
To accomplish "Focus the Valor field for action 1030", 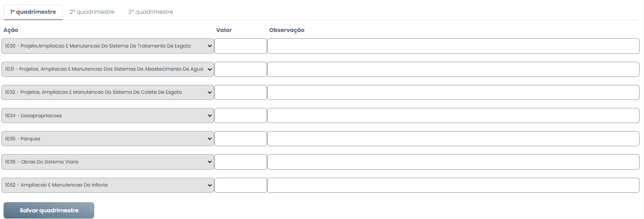I will point(240,46).
